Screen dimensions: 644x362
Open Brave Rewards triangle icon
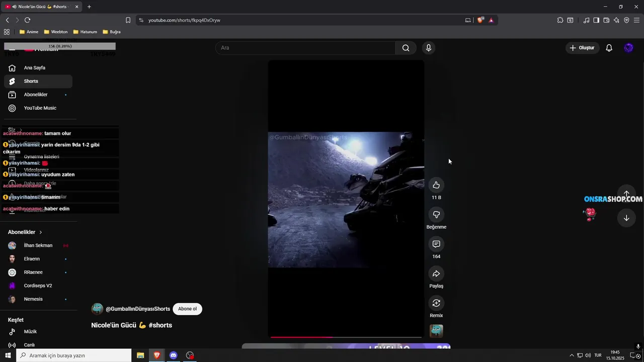(x=491, y=20)
